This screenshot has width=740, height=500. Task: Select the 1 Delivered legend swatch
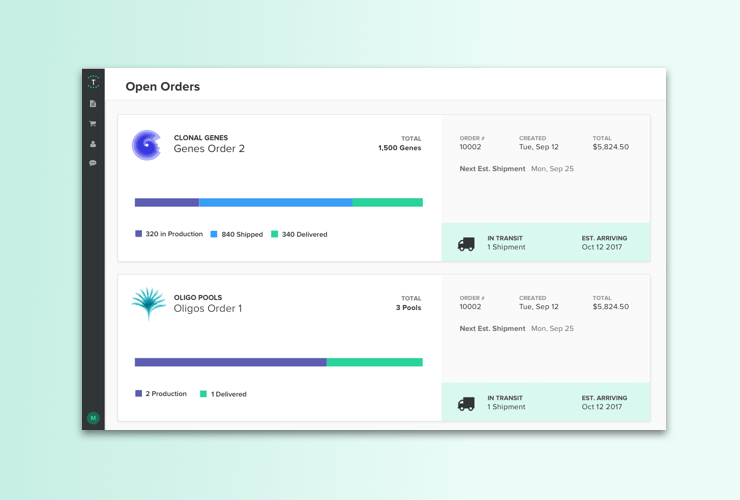click(x=203, y=394)
